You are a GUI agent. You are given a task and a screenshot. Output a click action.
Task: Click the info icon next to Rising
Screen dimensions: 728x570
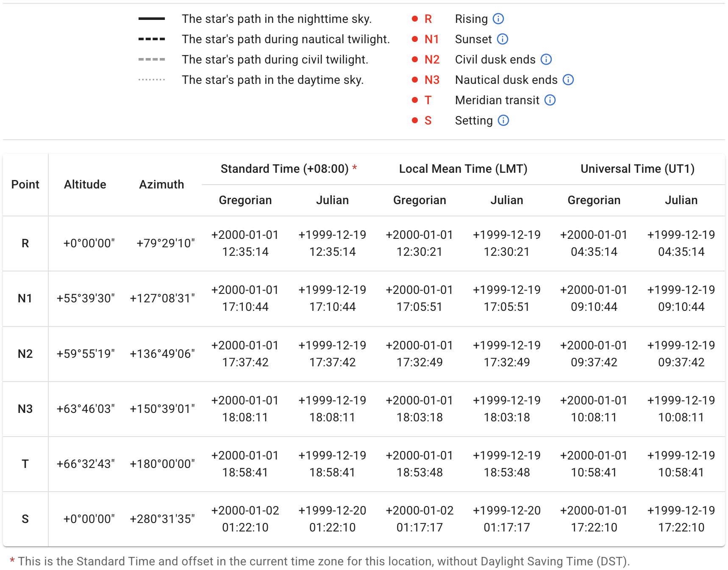pos(498,19)
